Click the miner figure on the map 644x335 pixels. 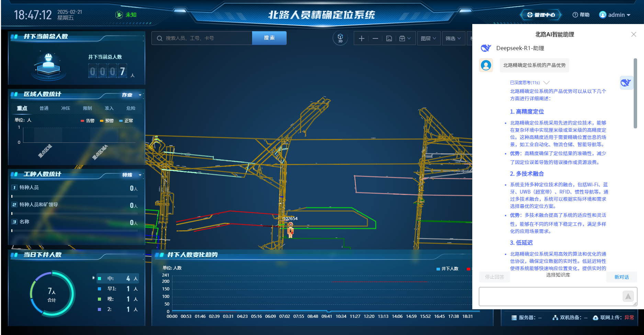click(291, 230)
